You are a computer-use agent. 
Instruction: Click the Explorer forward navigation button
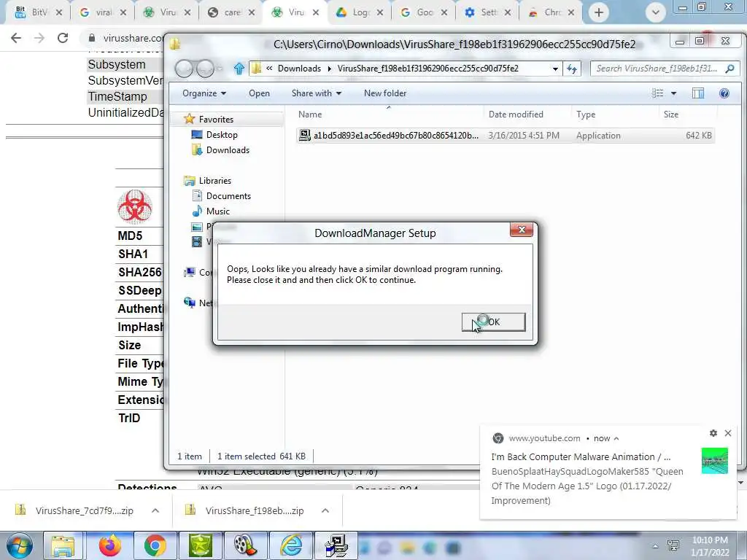point(205,69)
